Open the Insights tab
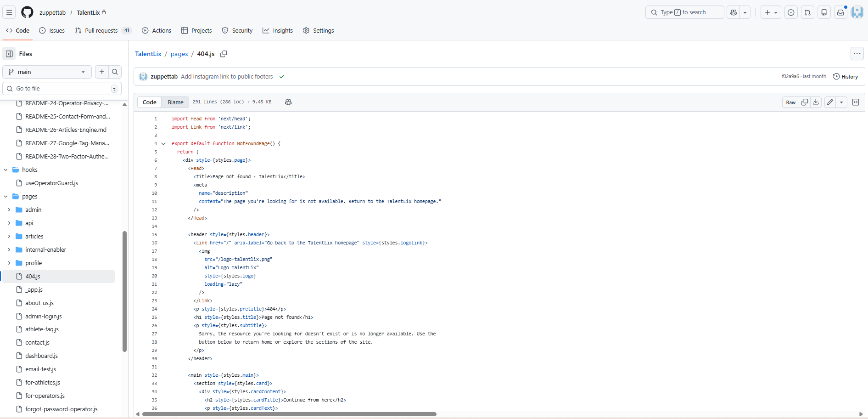The width and height of the screenshot is (868, 419). (278, 30)
